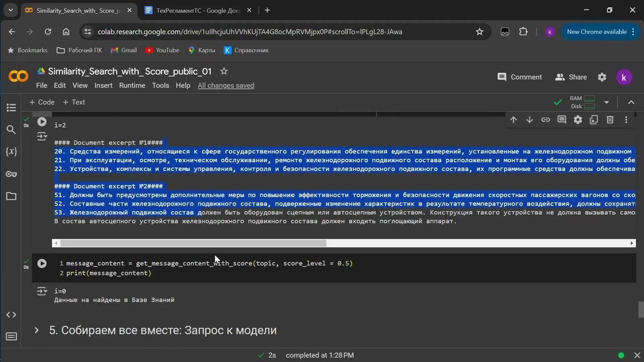Open the File menu
This screenshot has height=362, width=644.
point(42,85)
